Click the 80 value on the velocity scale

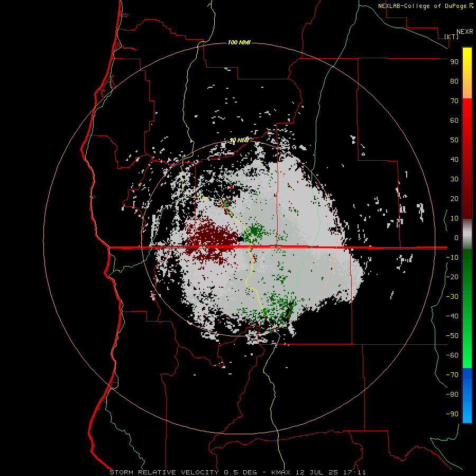click(454, 81)
